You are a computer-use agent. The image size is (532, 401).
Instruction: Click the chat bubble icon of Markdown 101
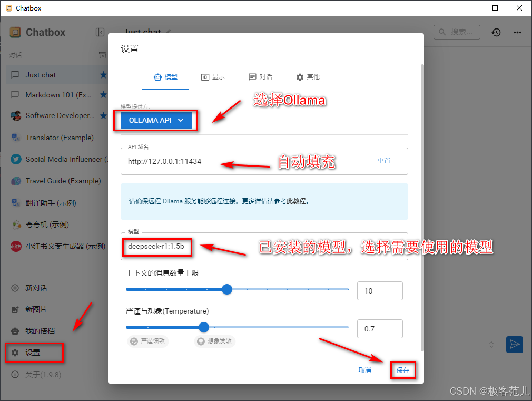point(15,94)
